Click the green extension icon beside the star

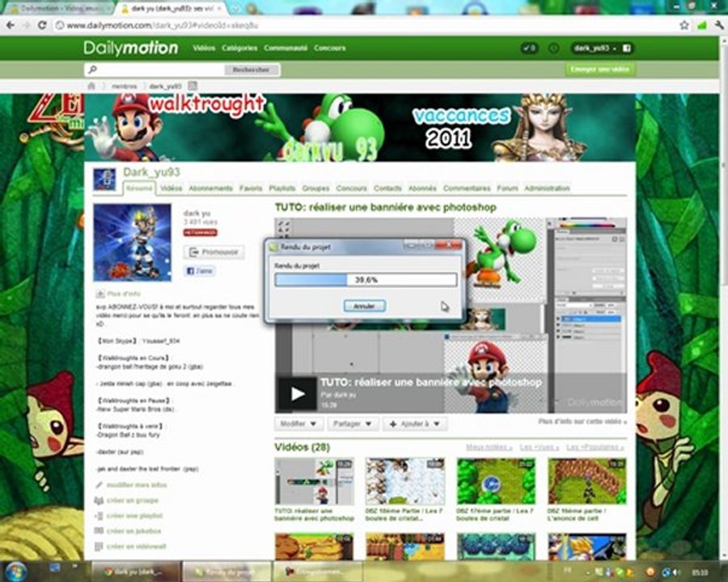[x=702, y=26]
